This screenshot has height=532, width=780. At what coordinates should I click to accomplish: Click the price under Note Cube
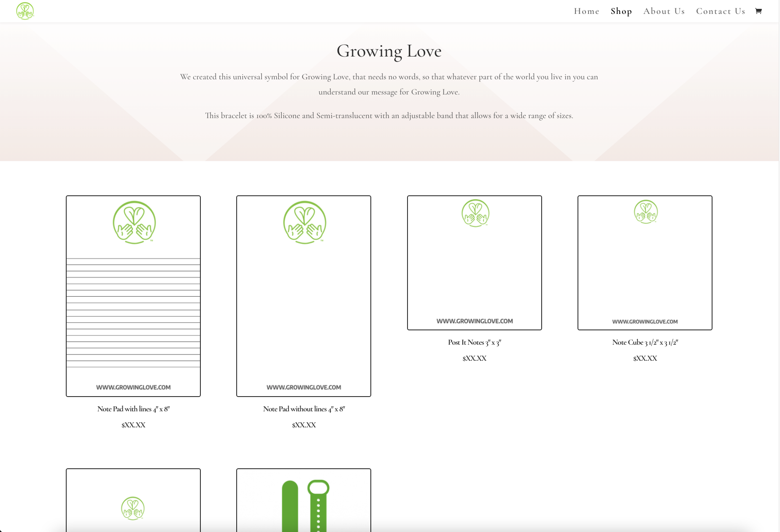(x=645, y=358)
